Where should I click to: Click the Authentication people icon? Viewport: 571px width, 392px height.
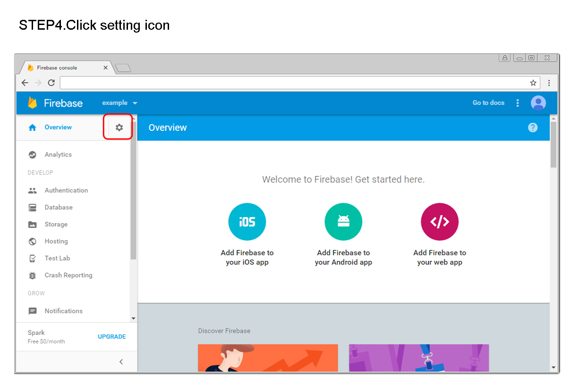tap(33, 191)
